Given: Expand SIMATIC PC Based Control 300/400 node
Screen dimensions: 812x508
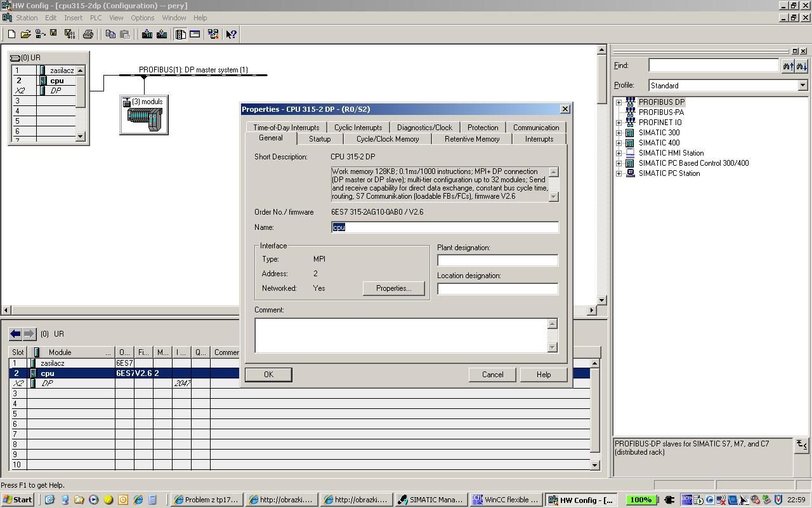Looking at the screenshot, I should point(619,163).
